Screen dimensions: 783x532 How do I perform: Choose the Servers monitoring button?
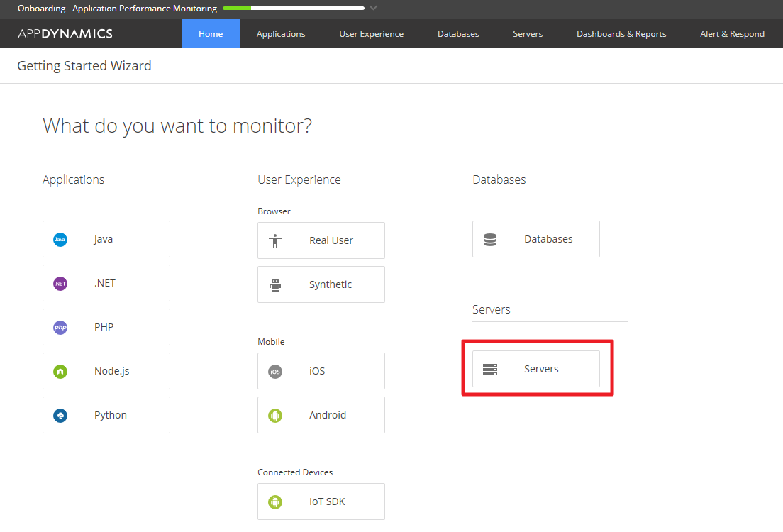535,369
